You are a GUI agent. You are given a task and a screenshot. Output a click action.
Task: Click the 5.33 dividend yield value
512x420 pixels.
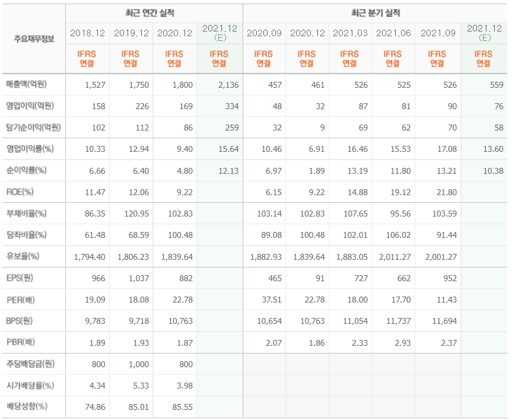[141, 386]
